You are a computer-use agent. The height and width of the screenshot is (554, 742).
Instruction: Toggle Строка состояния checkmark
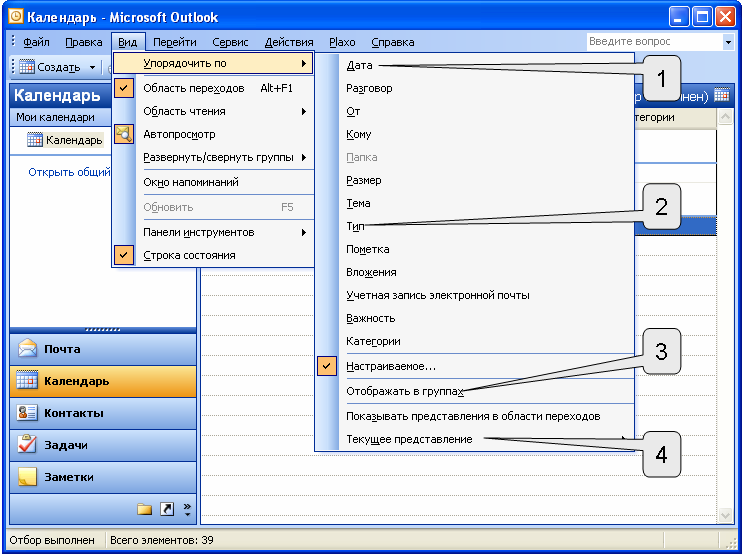tap(124, 255)
